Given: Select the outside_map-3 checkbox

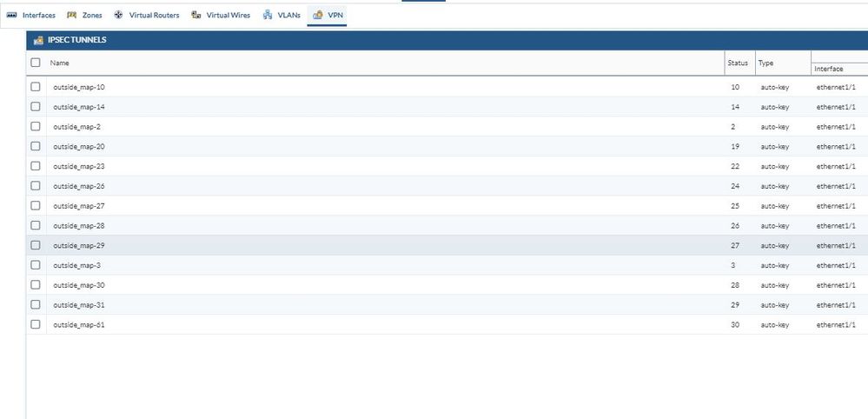Looking at the screenshot, I should [36, 265].
